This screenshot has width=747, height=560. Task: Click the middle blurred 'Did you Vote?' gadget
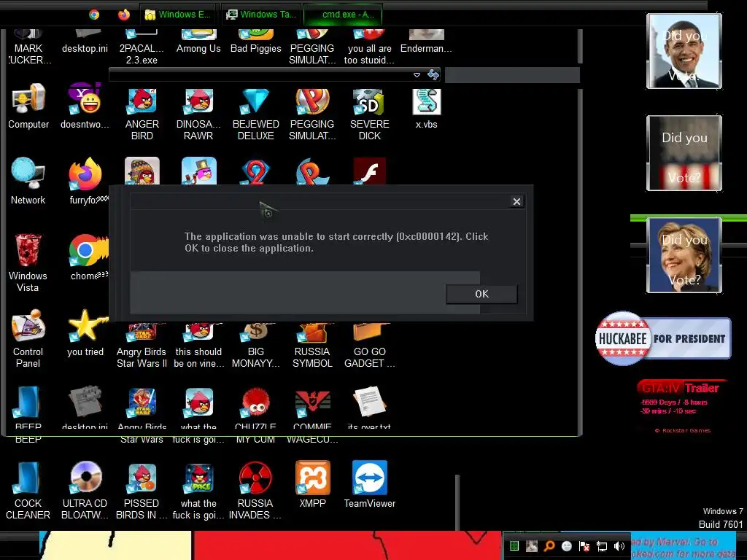(684, 153)
